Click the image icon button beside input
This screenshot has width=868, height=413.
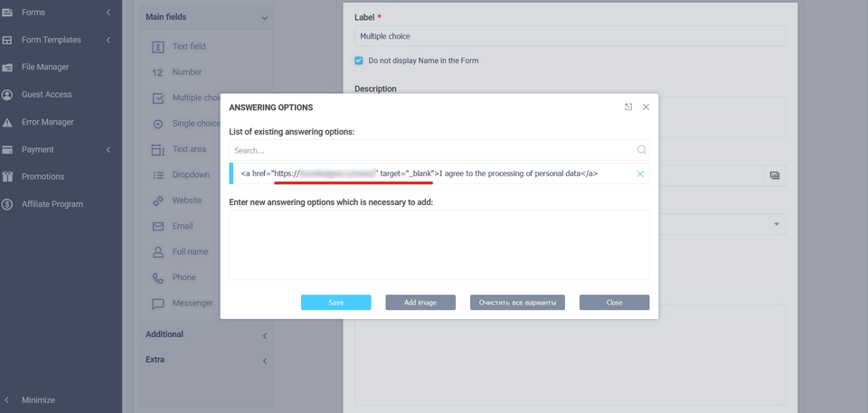tap(775, 175)
